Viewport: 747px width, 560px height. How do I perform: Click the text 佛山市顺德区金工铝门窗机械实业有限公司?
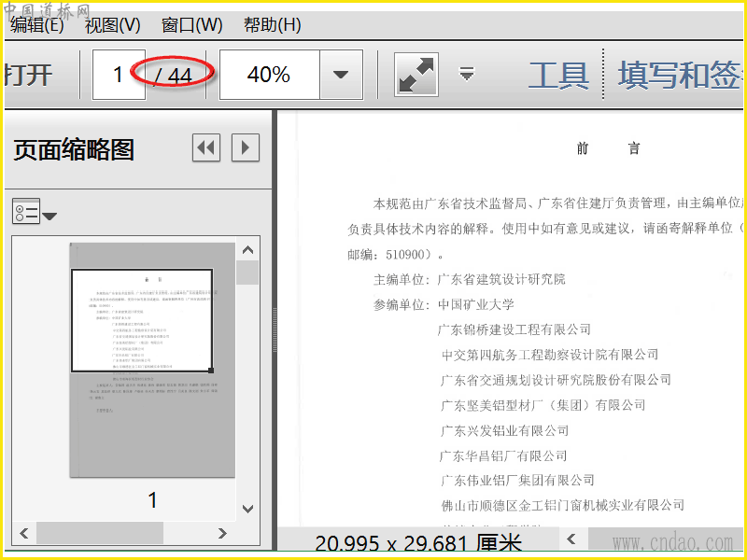563,505
